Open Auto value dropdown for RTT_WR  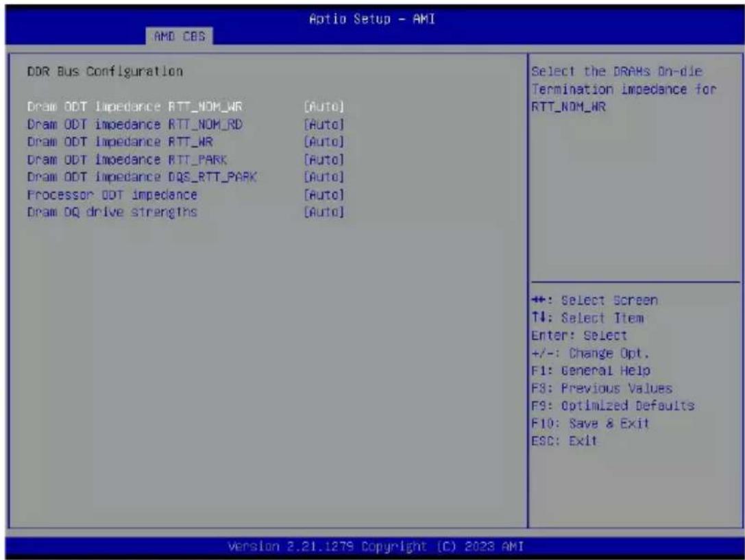(323, 142)
